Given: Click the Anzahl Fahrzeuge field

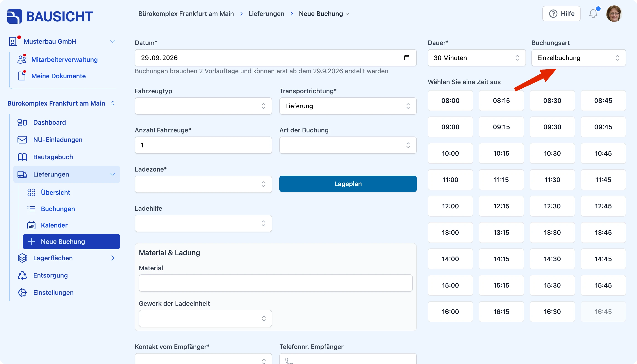Looking at the screenshot, I should pyautogui.click(x=203, y=145).
